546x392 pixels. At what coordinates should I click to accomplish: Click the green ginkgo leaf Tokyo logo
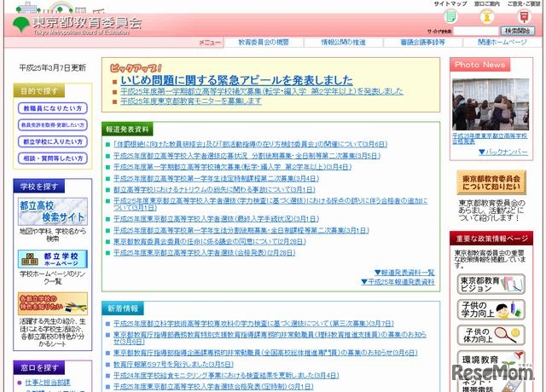point(20,25)
